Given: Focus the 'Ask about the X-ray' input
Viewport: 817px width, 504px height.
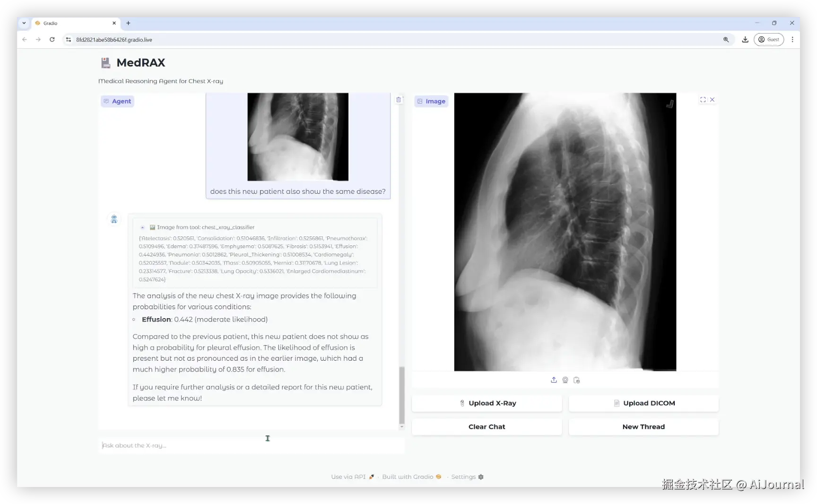Looking at the screenshot, I should [x=252, y=445].
